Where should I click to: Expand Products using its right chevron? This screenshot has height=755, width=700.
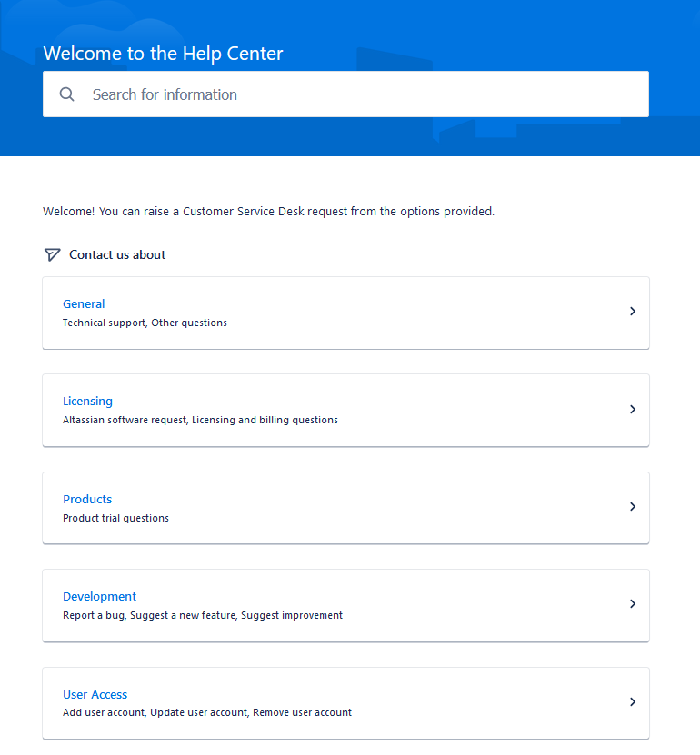coord(633,507)
